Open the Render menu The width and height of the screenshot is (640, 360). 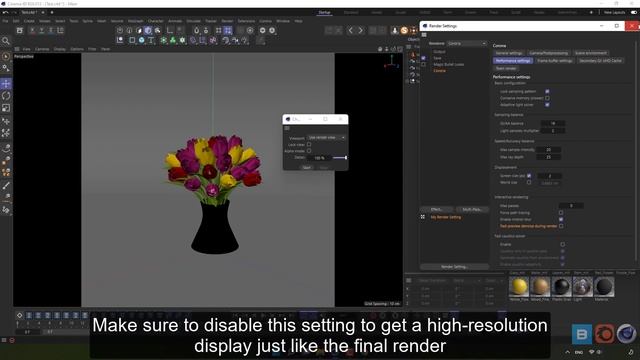(x=227, y=21)
